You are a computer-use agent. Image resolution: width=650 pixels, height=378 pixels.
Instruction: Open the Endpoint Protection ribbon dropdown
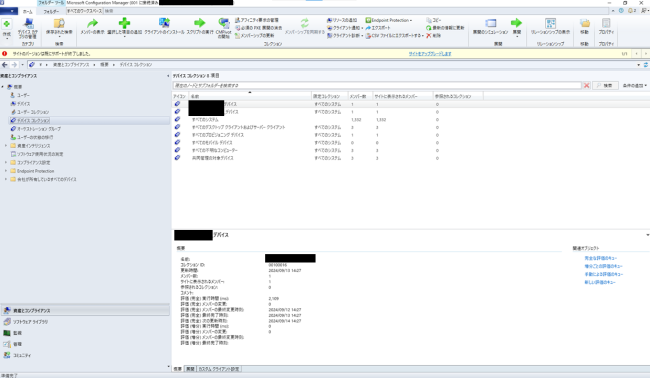click(388, 20)
